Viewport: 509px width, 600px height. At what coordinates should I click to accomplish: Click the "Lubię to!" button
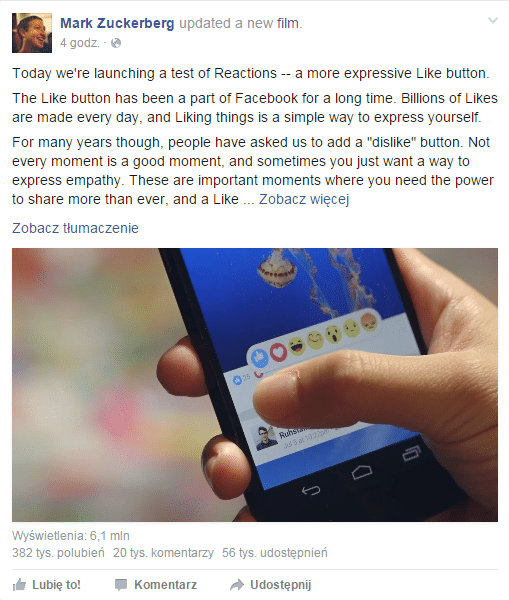(x=47, y=585)
